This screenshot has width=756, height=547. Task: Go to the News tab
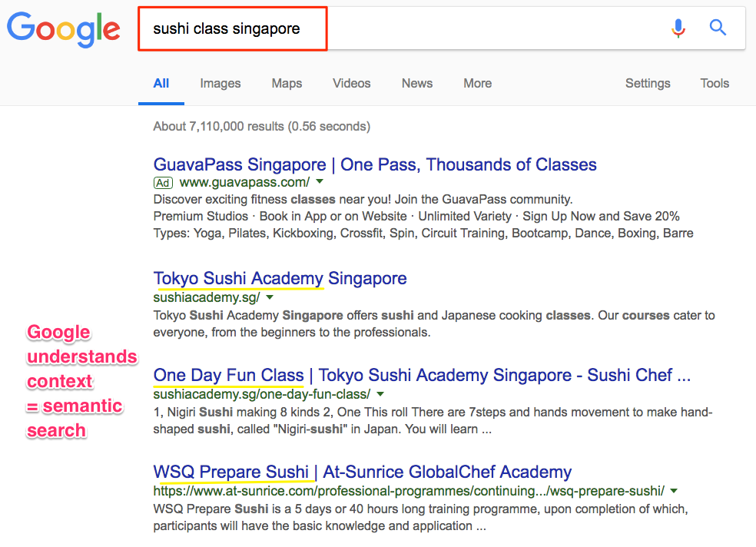pyautogui.click(x=417, y=84)
